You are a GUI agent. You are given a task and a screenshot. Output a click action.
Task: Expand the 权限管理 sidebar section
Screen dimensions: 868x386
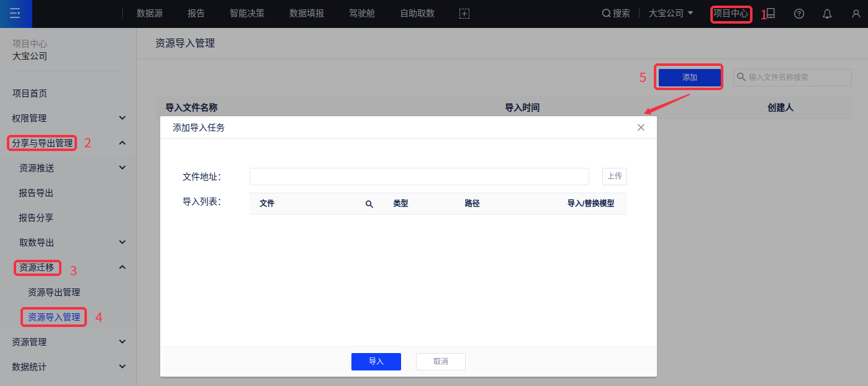click(122, 118)
